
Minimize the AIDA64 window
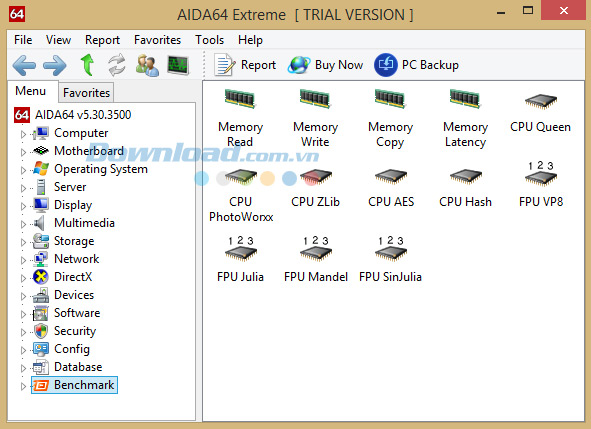point(501,12)
